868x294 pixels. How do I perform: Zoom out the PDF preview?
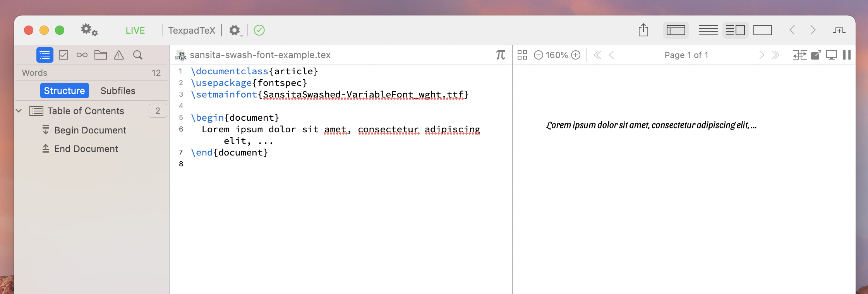click(539, 55)
